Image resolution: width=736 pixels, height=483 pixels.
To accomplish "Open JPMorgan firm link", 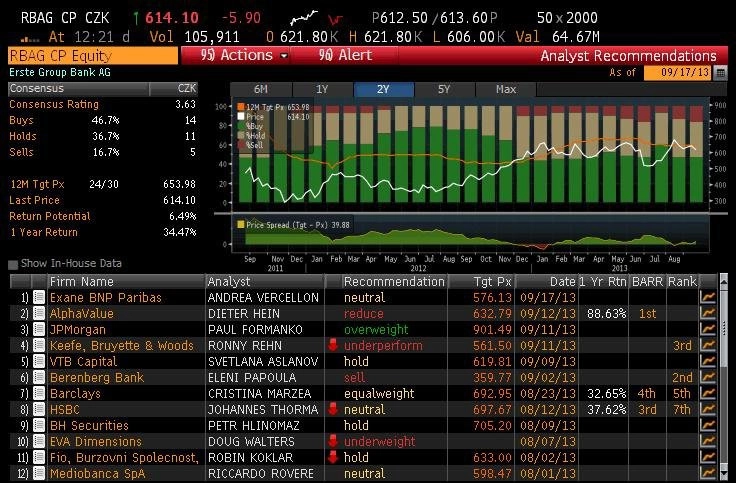I will (77, 330).
